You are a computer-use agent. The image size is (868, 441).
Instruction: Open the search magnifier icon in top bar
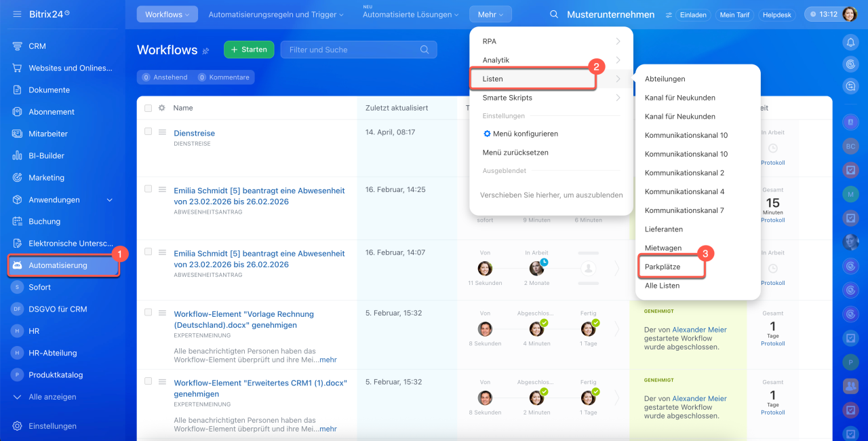pos(554,14)
